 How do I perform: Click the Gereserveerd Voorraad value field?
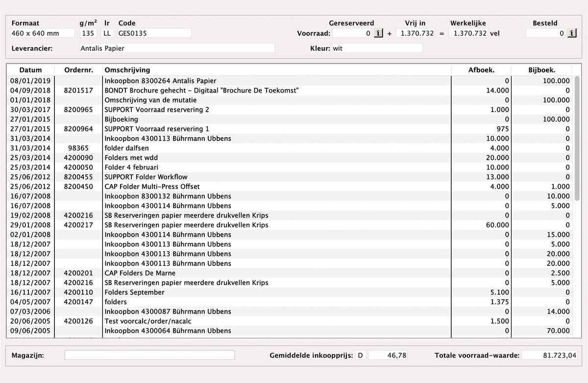click(352, 33)
